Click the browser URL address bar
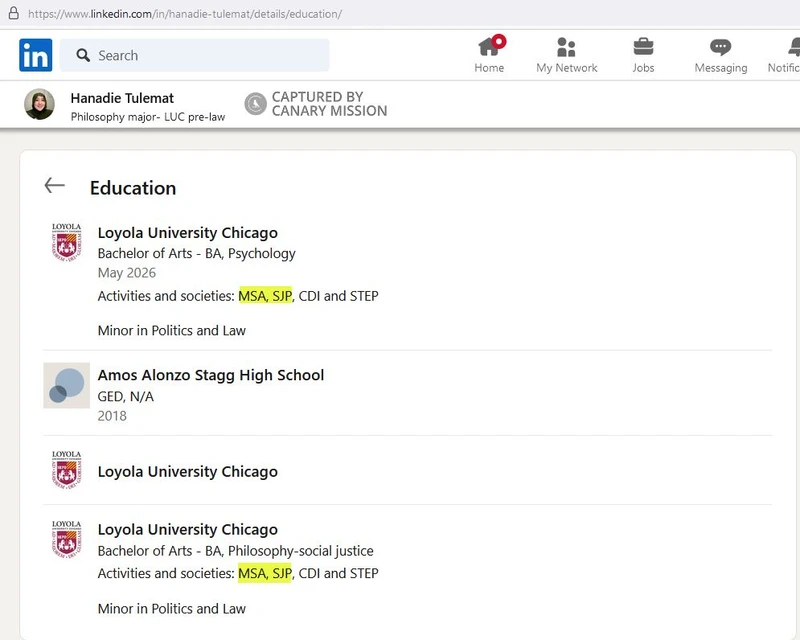 tap(185, 14)
